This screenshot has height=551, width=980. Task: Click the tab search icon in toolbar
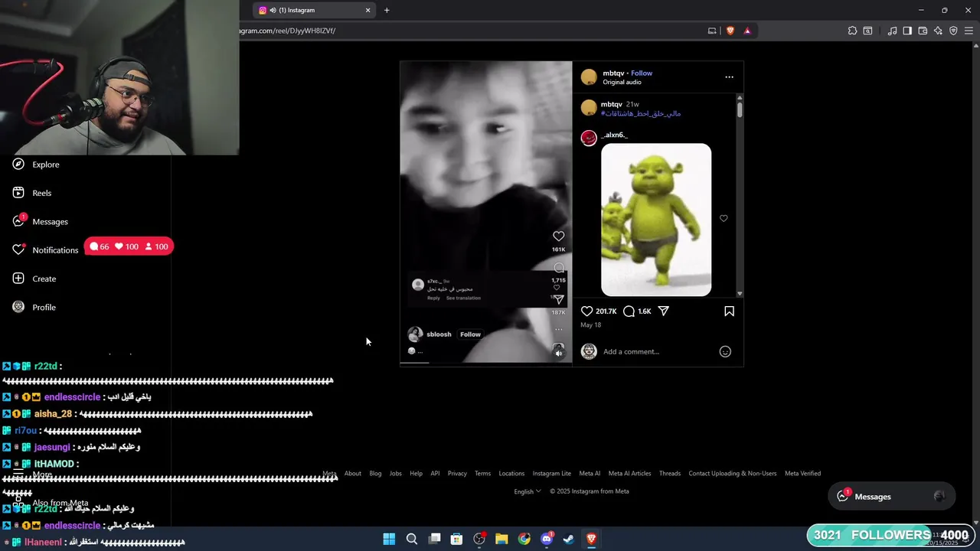867,31
